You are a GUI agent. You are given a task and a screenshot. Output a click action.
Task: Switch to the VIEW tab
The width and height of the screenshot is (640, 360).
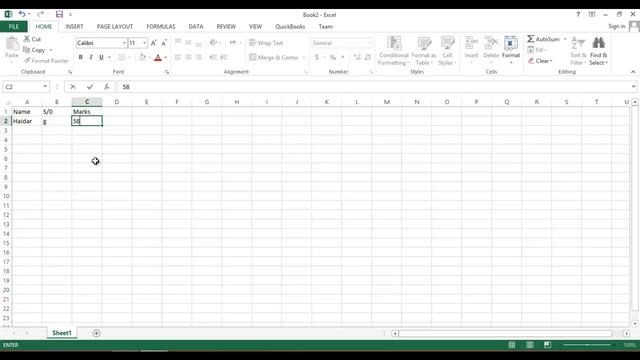click(x=255, y=27)
